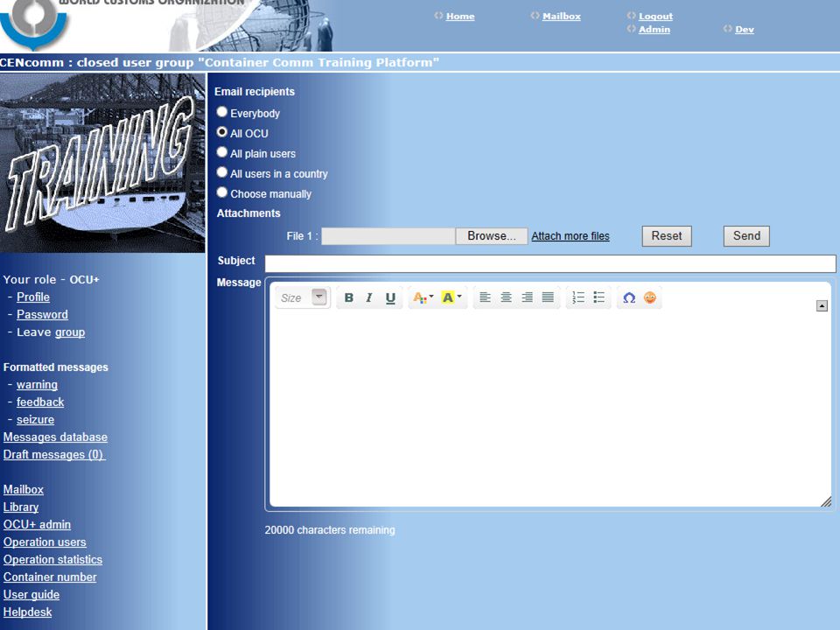Apply italic formatting in editor

point(369,297)
